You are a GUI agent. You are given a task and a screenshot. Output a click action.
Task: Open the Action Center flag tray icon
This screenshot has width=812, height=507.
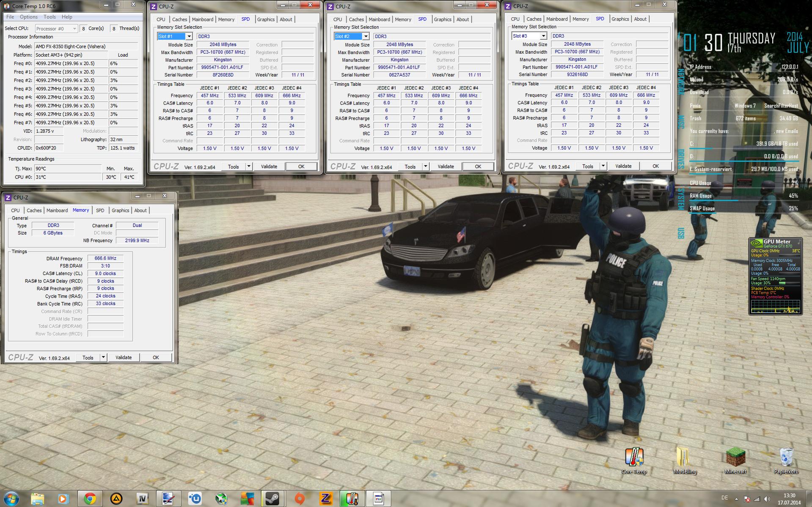[x=747, y=499]
